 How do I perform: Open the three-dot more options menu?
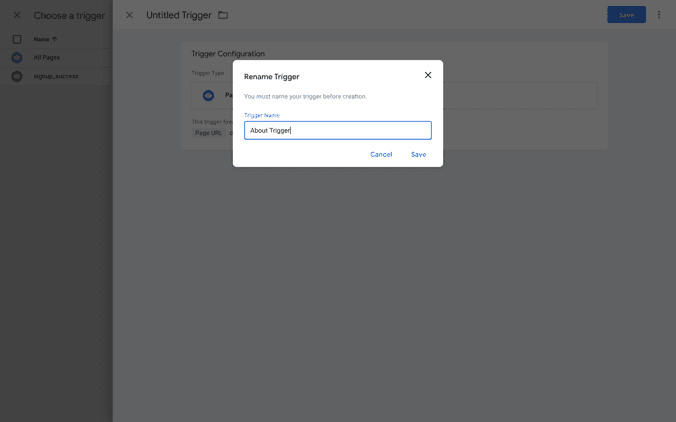click(659, 15)
